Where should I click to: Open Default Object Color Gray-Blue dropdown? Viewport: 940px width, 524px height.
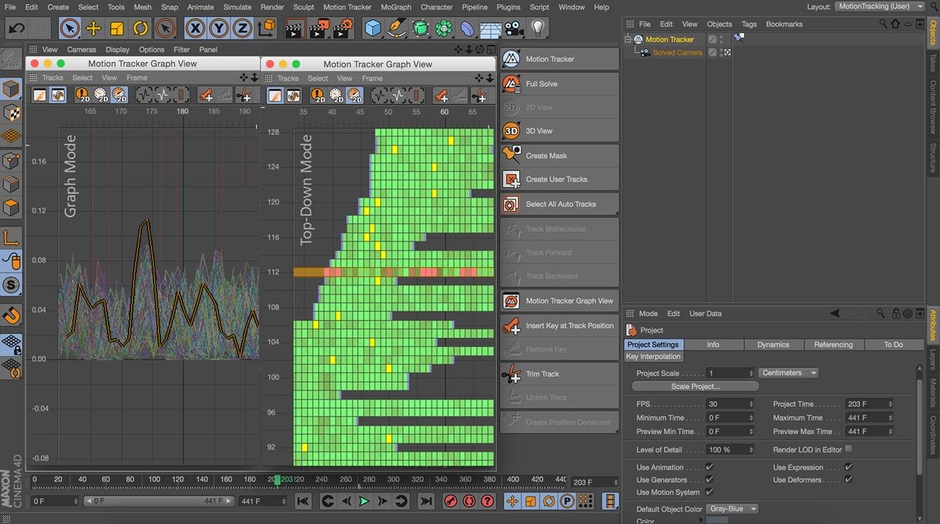point(732,509)
